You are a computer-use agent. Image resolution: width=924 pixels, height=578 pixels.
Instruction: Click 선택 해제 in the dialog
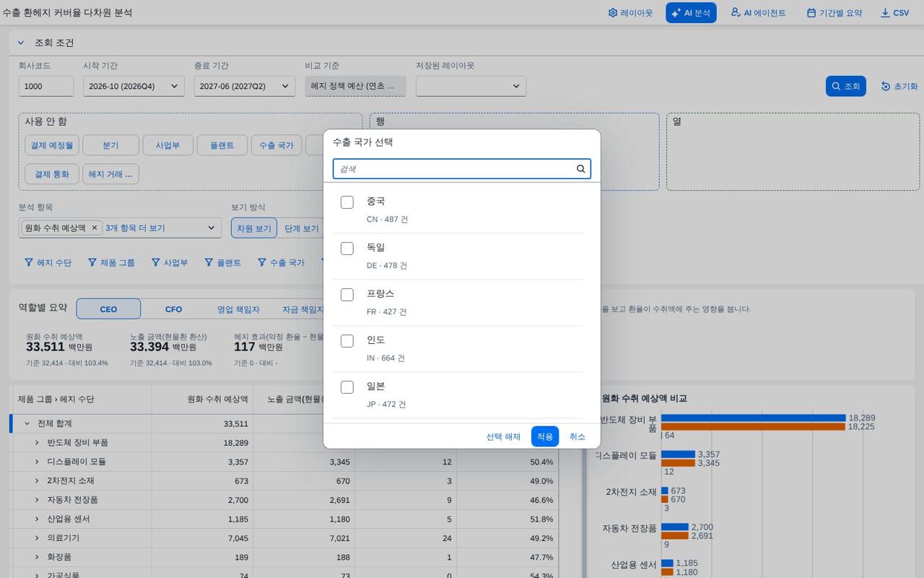(503, 436)
